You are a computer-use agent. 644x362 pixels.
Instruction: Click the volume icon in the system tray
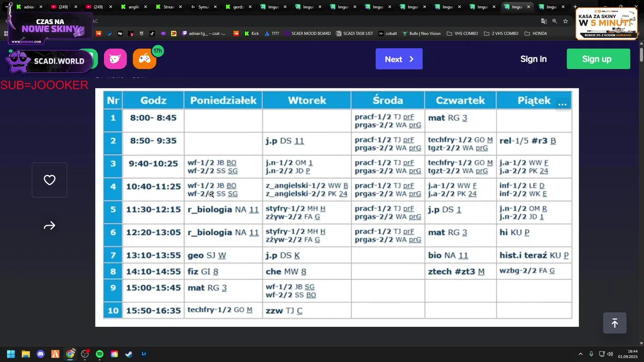[x=610, y=354]
